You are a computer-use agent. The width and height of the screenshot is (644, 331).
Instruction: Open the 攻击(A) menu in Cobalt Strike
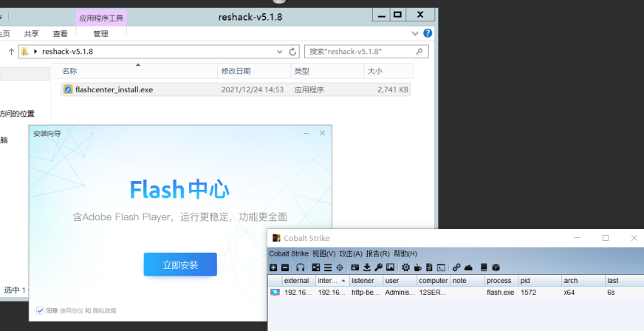351,253
